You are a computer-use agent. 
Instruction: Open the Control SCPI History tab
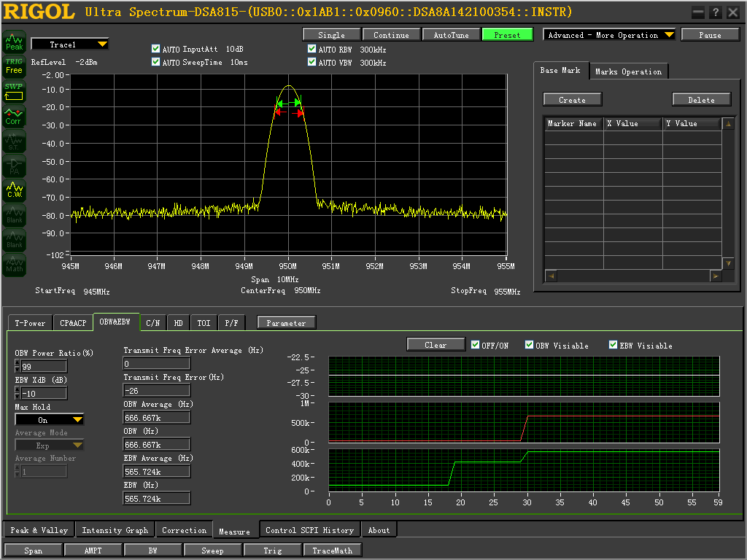pos(309,530)
